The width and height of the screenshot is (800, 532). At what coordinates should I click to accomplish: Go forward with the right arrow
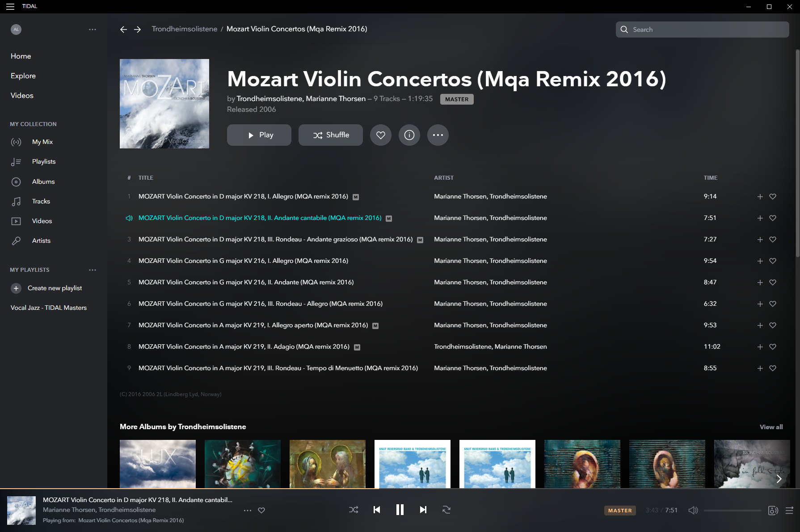(138, 30)
